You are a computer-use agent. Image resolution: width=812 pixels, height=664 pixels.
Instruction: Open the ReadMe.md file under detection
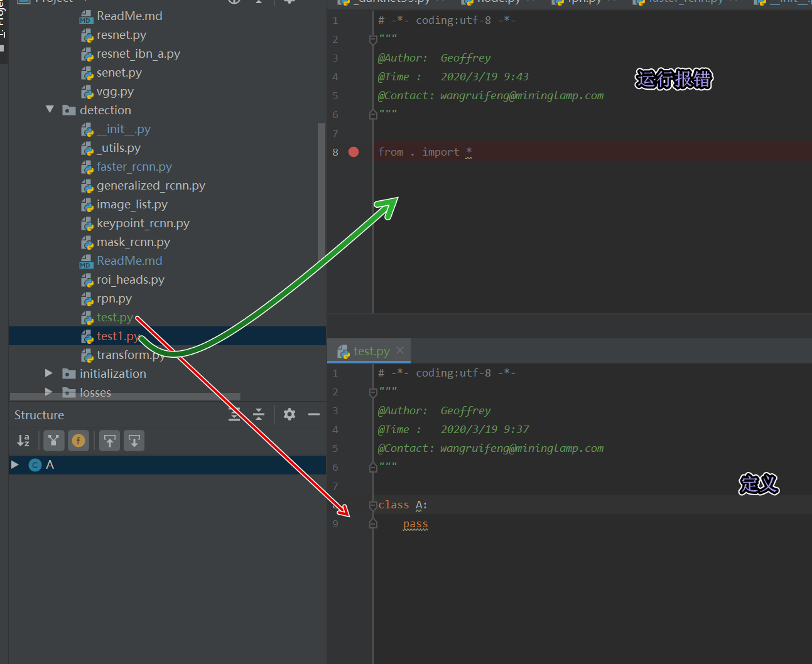pos(129,260)
